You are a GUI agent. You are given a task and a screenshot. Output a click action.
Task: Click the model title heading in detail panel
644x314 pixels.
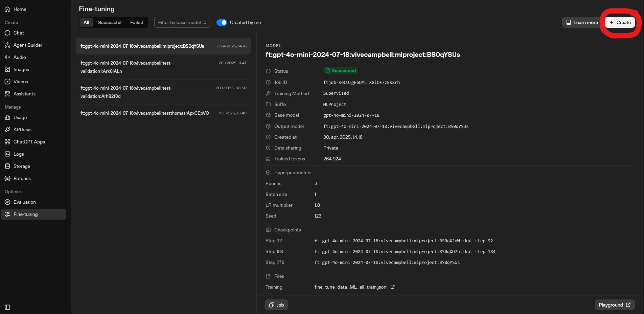363,54
